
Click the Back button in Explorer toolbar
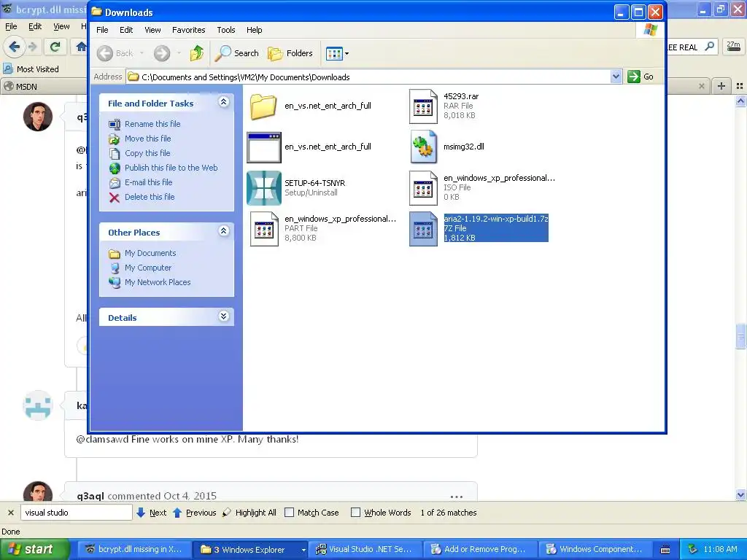click(x=115, y=53)
